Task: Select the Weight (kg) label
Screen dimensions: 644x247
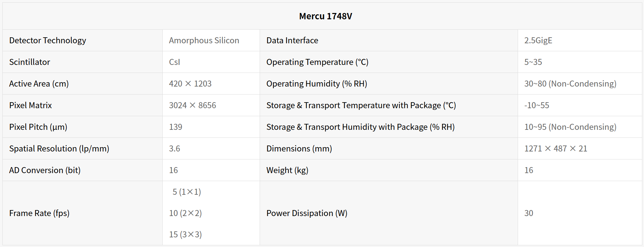Action: pyautogui.click(x=287, y=170)
